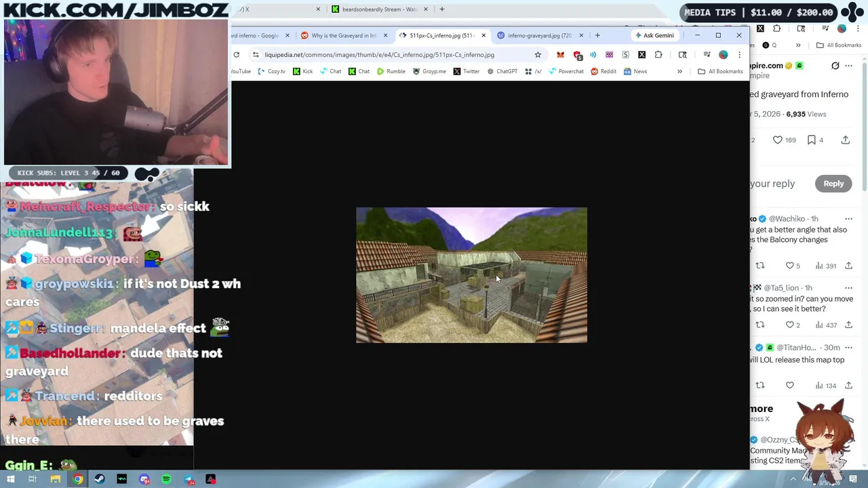Image resolution: width=868 pixels, height=488 pixels.
Task: Click the Grok icon on main post
Action: click(835, 66)
